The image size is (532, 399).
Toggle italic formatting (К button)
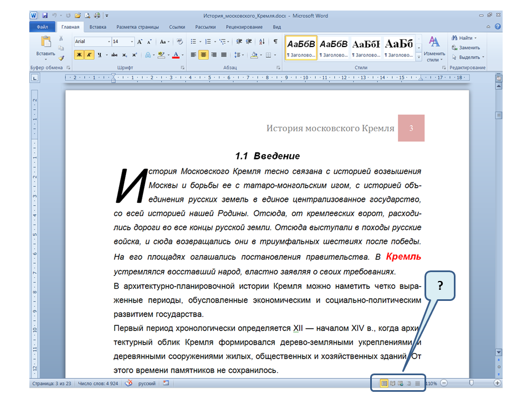click(89, 55)
